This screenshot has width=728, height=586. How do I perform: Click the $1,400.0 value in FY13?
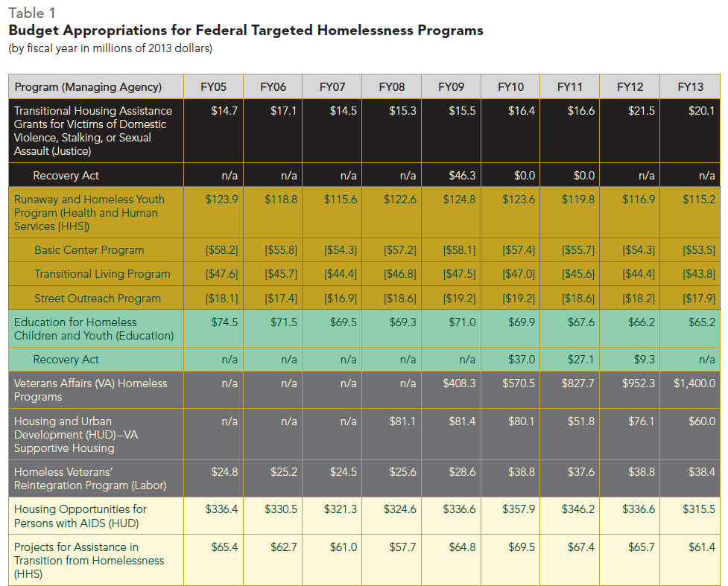pos(694,383)
